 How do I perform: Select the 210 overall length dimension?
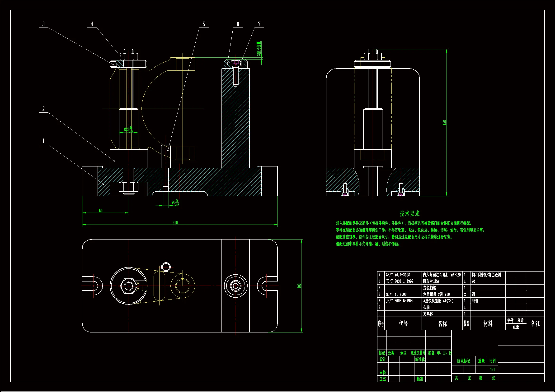click(175, 223)
